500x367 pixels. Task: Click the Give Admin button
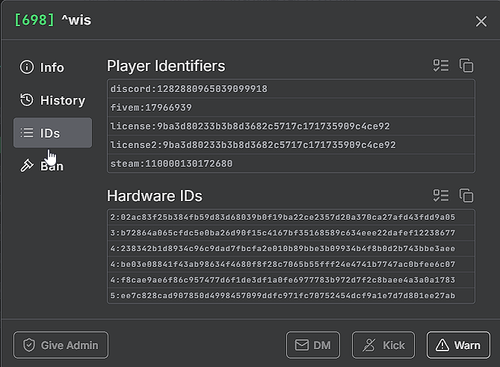(x=61, y=345)
